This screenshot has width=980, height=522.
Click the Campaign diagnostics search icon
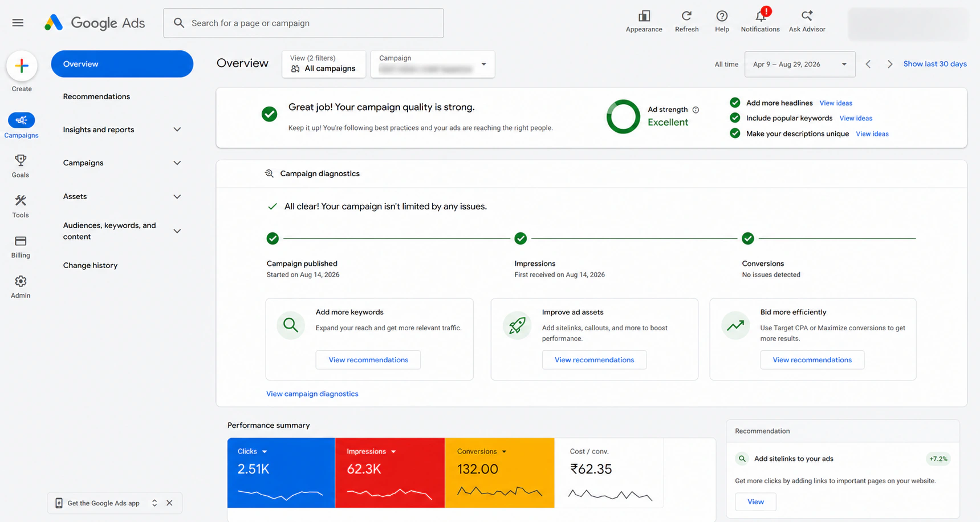click(x=269, y=173)
